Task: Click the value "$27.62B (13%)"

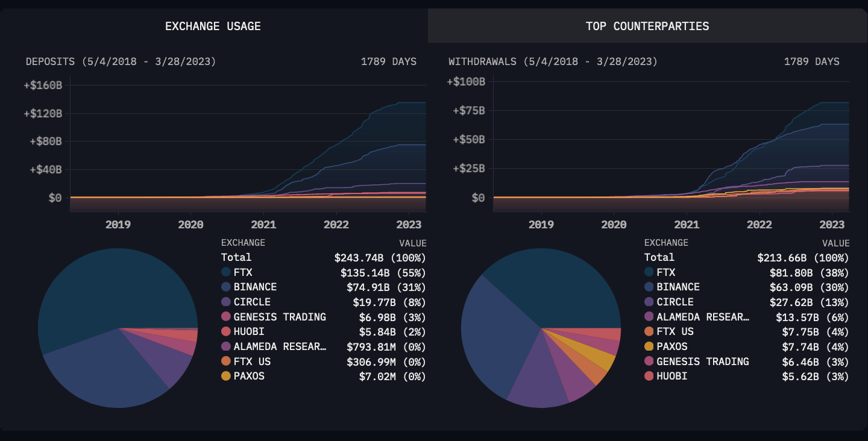Action: 810,302
